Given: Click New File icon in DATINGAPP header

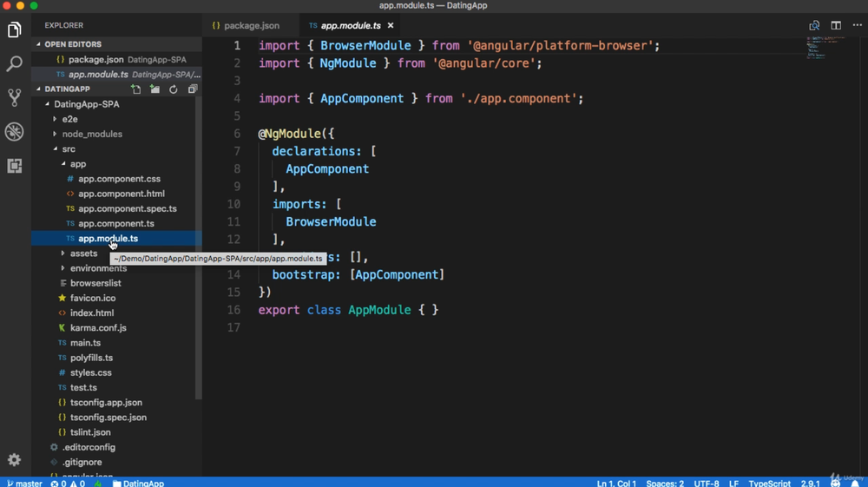Looking at the screenshot, I should (136, 89).
